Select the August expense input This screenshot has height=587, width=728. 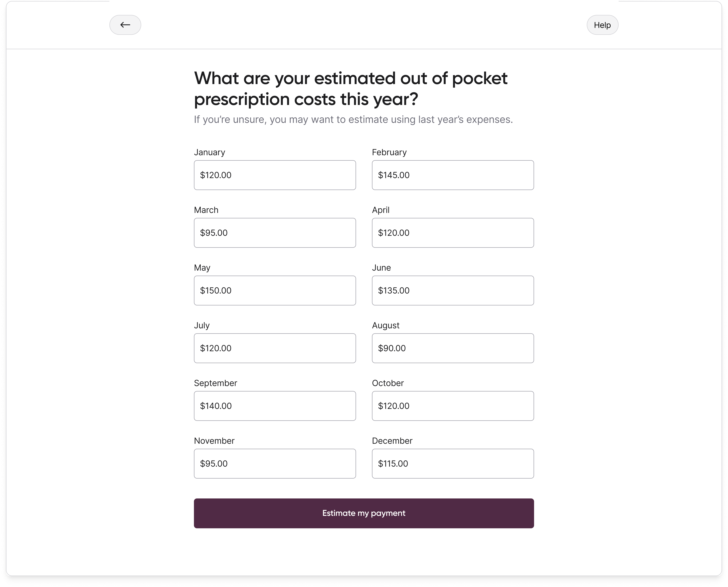tap(453, 348)
